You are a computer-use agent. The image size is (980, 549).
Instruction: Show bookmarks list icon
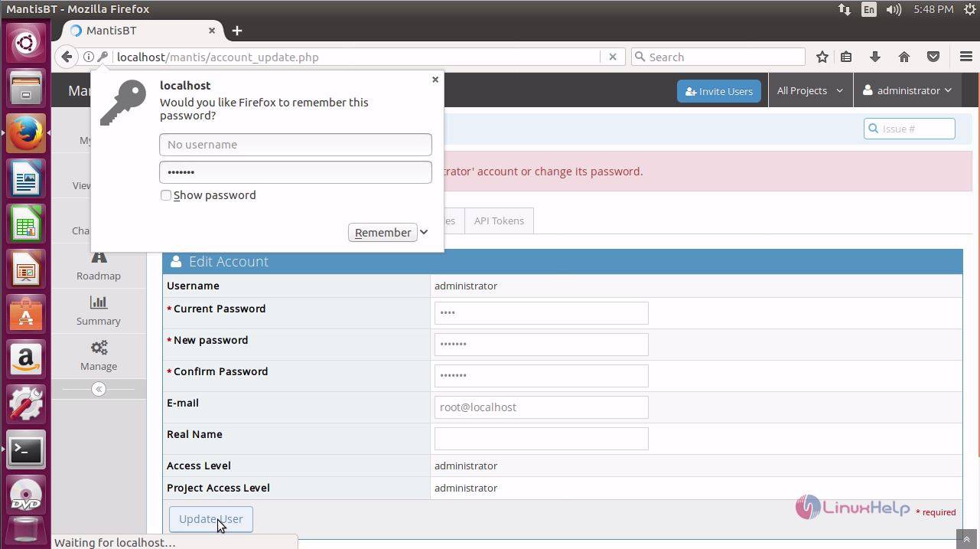pyautogui.click(x=846, y=57)
